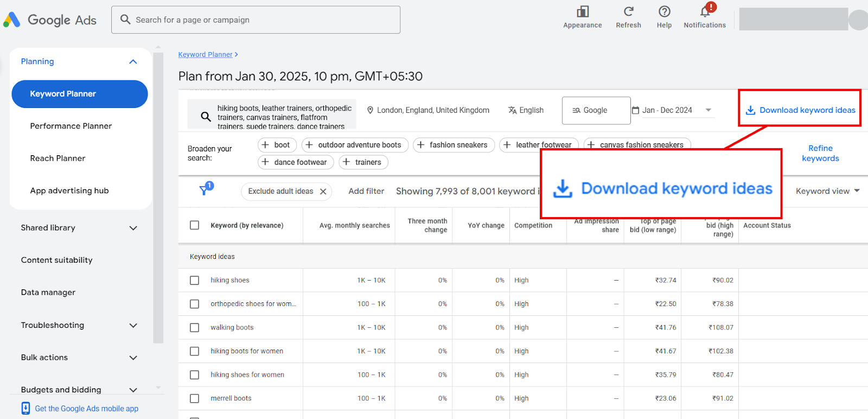
Task: Open Notifications bell icon
Action: tap(705, 11)
